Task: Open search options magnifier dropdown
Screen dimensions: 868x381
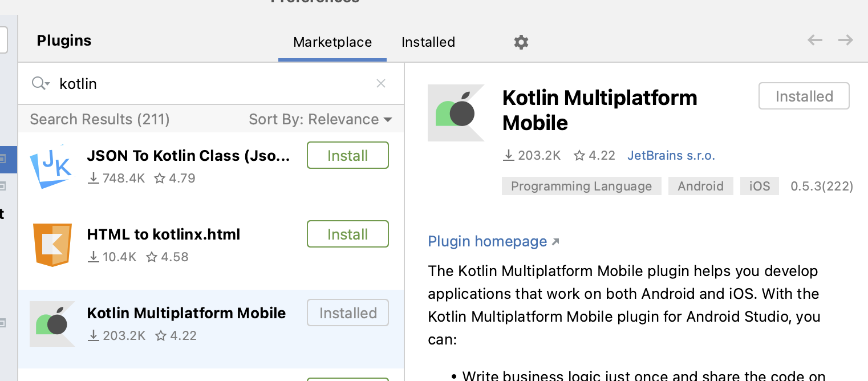Action: point(41,83)
